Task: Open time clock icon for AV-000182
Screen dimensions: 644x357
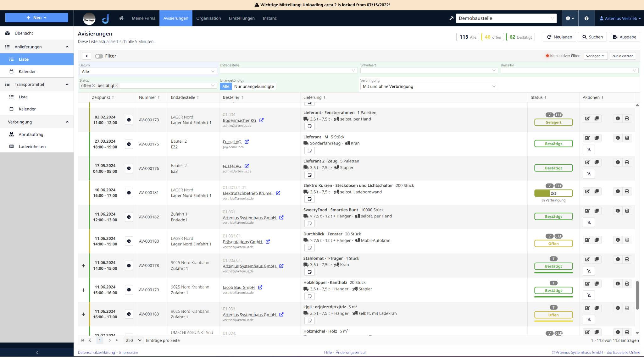Action: [x=129, y=217]
